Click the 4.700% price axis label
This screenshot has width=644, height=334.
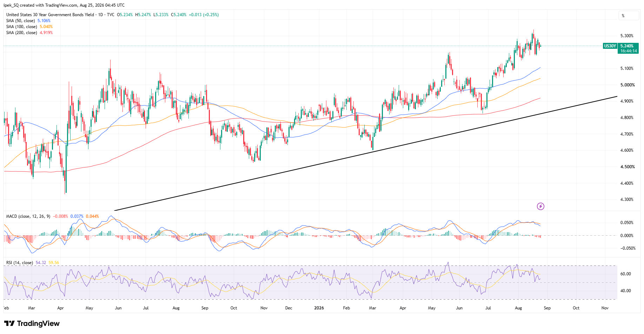tap(627, 134)
